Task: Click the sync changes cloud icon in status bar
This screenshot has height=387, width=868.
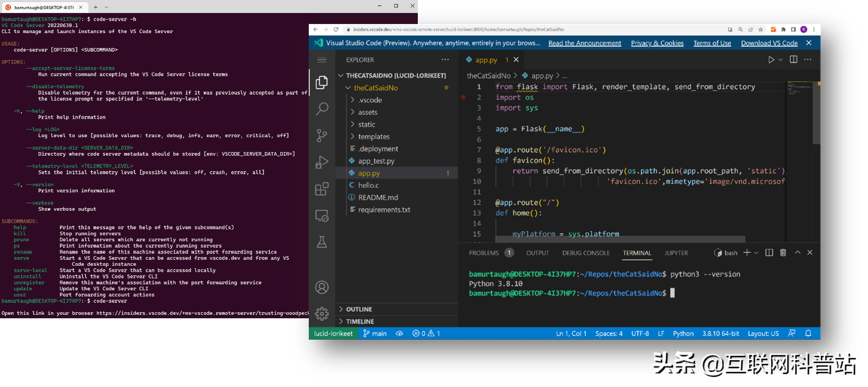Action: point(399,334)
